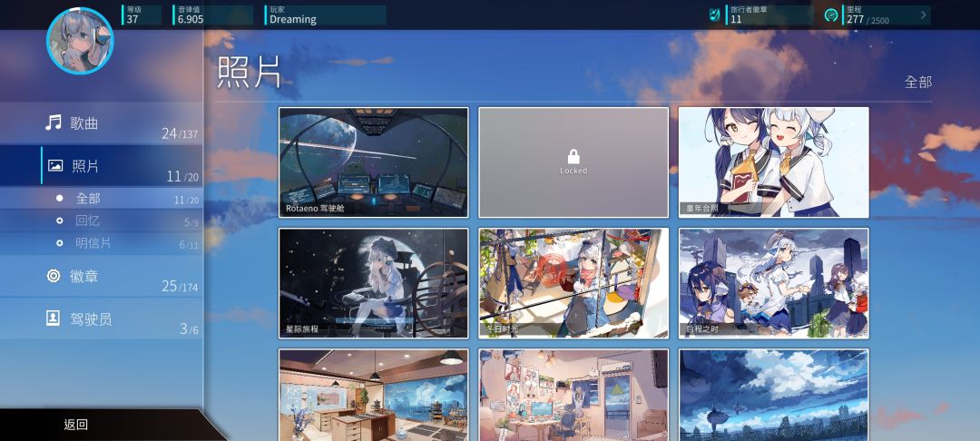980x441 pixels.
Task: Open the 冬日时光 photo thumbnail
Action: [573, 283]
